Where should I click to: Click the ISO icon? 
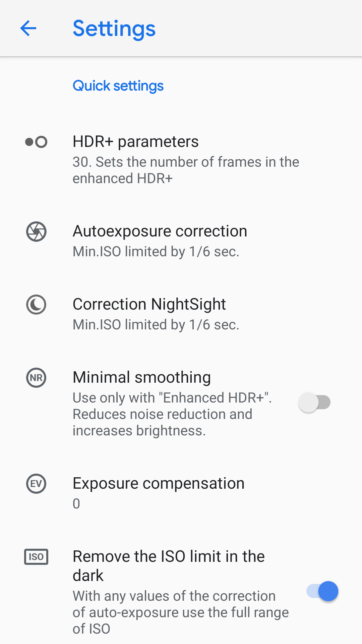click(x=36, y=557)
